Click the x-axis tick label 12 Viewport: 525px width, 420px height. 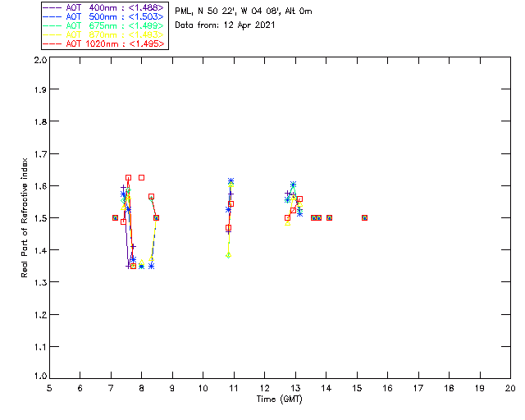pyautogui.click(x=264, y=388)
